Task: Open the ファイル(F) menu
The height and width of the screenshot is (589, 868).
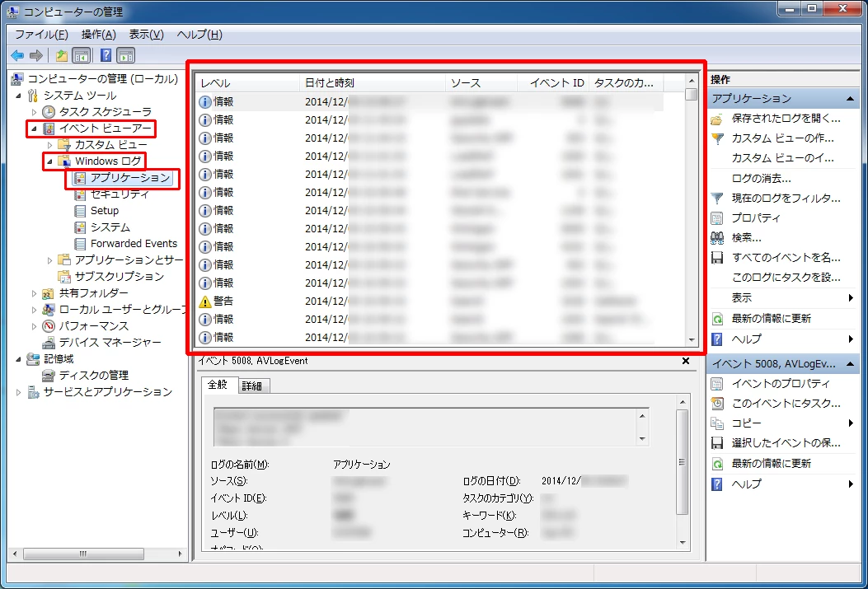Action: pyautogui.click(x=41, y=35)
